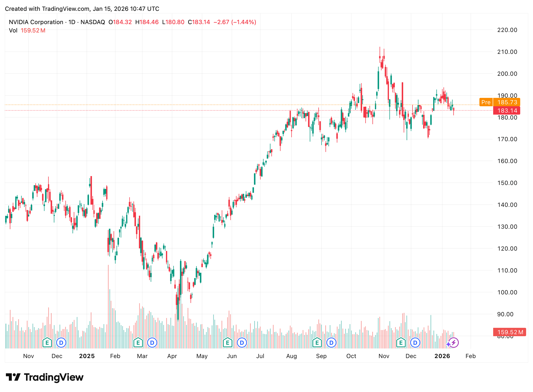Click the TradingView logo at bottom
The image size is (533, 392).
pyautogui.click(x=45, y=377)
